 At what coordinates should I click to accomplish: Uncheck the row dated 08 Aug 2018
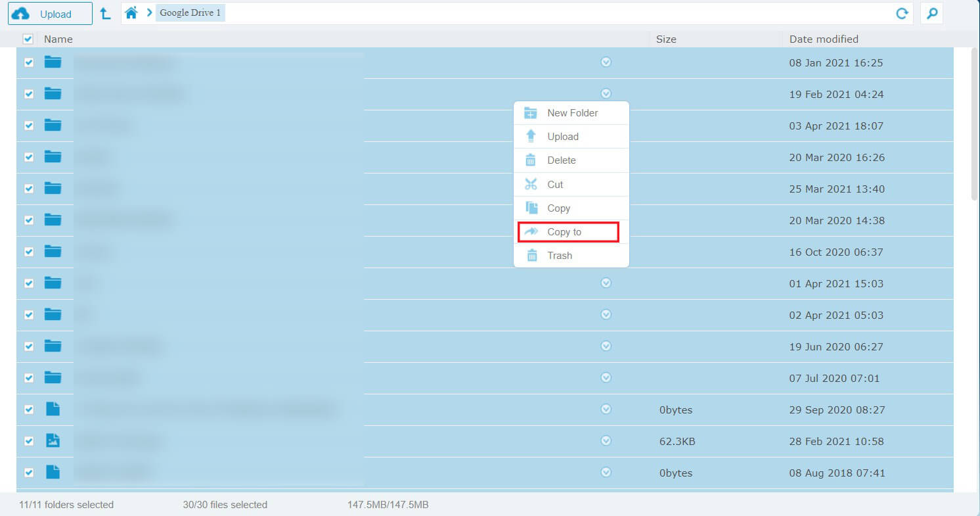pos(29,472)
